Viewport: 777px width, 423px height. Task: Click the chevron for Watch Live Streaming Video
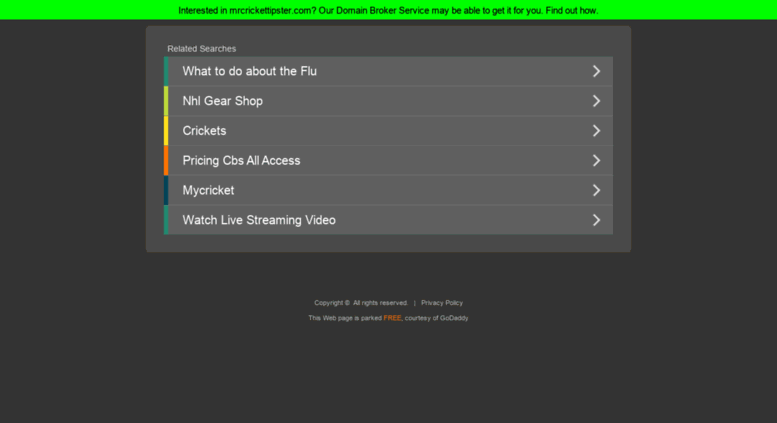(597, 220)
